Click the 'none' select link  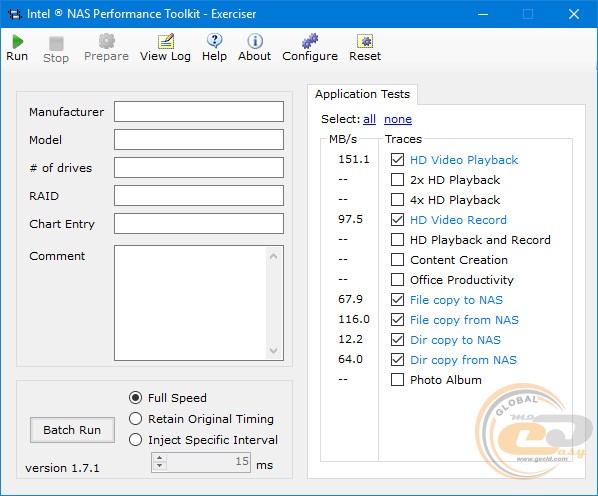(x=398, y=119)
